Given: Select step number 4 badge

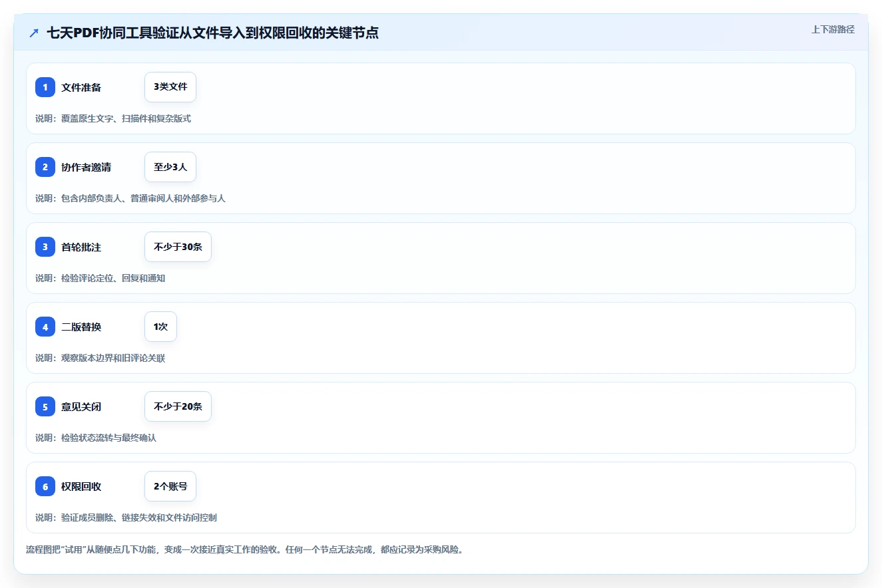Looking at the screenshot, I should coord(45,327).
